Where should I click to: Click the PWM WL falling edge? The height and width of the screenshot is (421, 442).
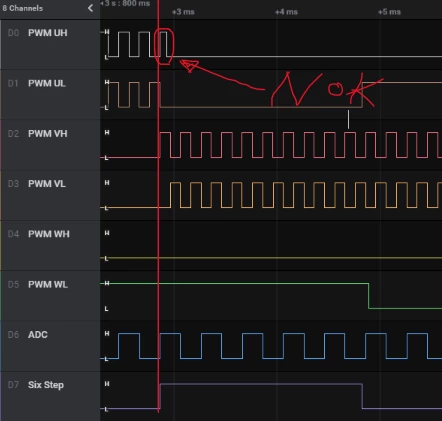click(369, 296)
